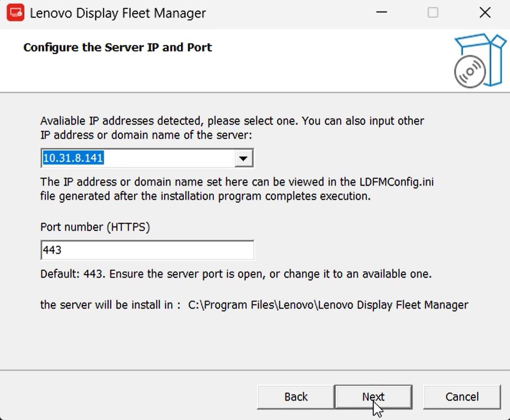Open the server IP address dropdown arrow
Screen dimensions: 510x420
[244, 158]
